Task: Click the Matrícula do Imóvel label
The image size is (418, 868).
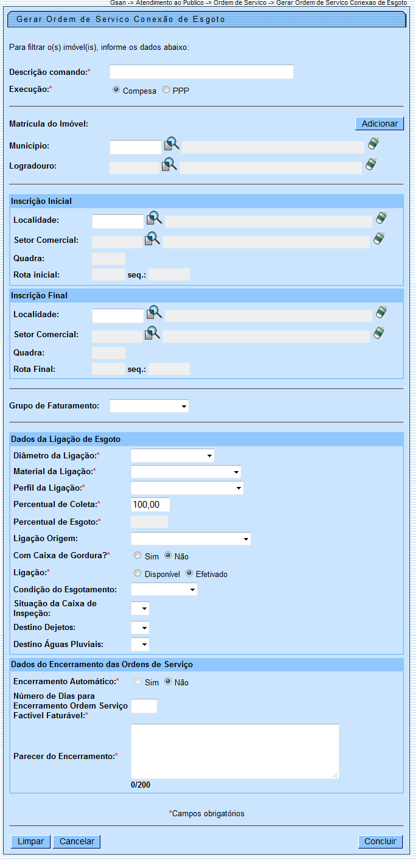Action: (x=49, y=124)
